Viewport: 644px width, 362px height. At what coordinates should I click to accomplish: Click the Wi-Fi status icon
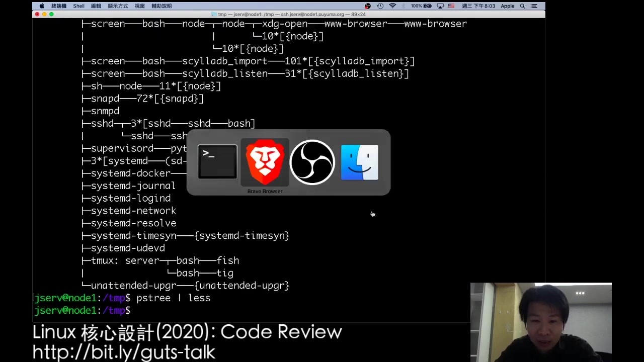point(392,6)
